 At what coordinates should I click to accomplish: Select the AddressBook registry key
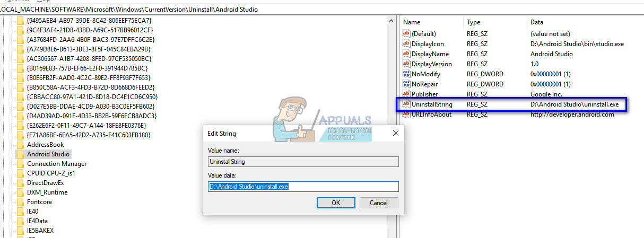tap(45, 145)
